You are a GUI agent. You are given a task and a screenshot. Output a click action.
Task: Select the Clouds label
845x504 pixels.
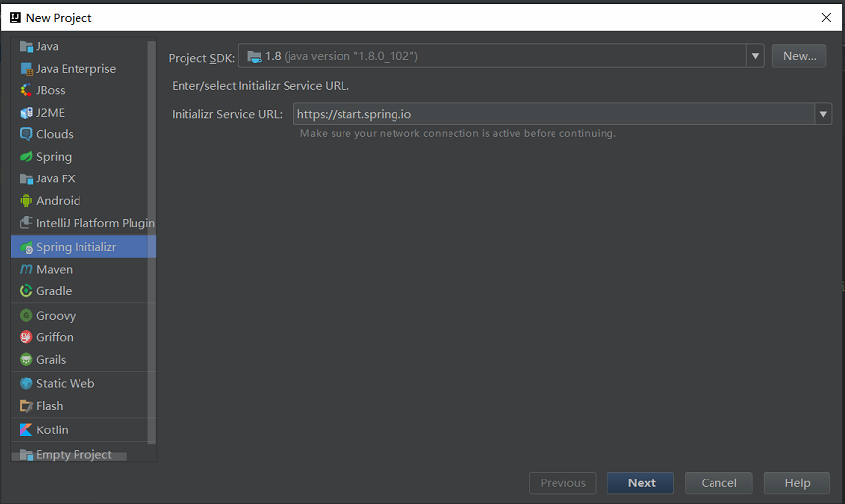(x=55, y=134)
